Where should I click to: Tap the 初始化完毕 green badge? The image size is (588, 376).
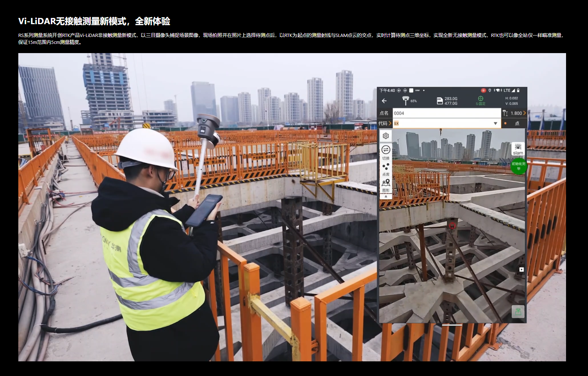(x=518, y=166)
